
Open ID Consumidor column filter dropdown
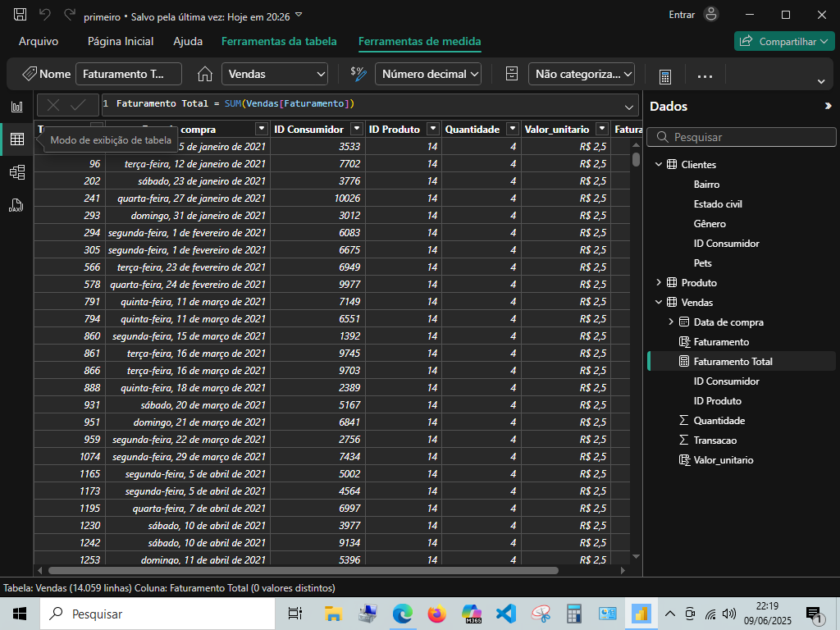pos(356,129)
